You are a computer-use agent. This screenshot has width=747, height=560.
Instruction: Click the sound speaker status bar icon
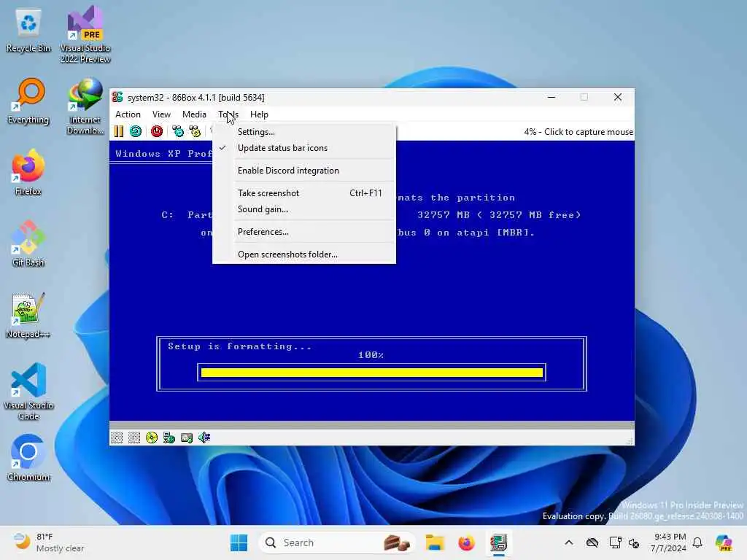[x=204, y=437]
